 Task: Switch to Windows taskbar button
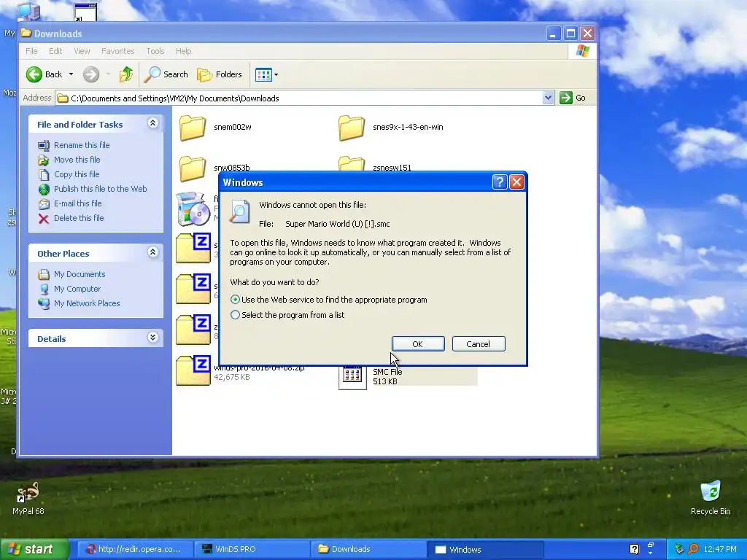(x=485, y=550)
